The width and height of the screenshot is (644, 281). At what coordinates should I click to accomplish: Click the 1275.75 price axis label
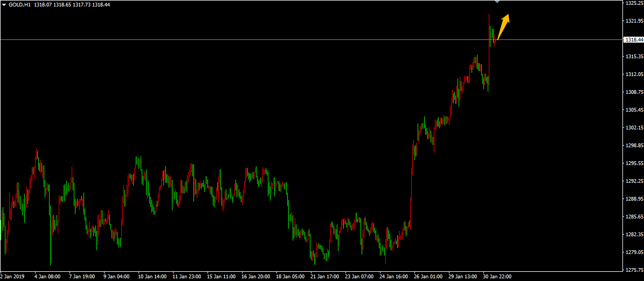click(634, 270)
